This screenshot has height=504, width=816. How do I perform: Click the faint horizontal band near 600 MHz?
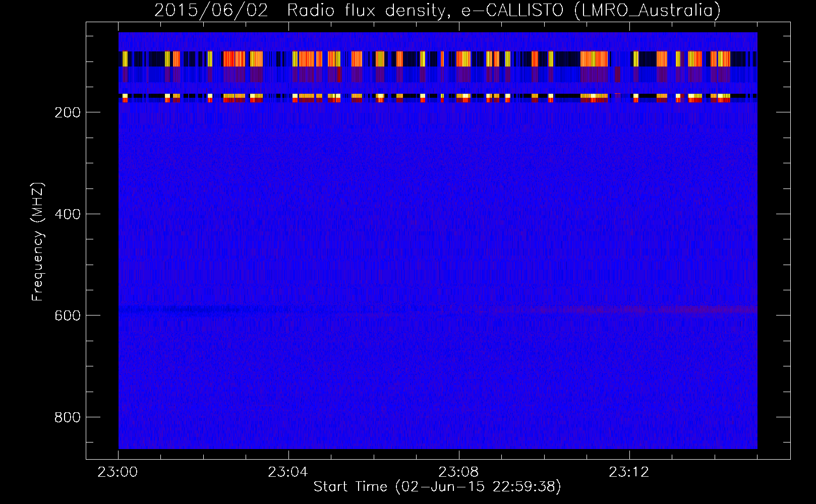click(438, 309)
